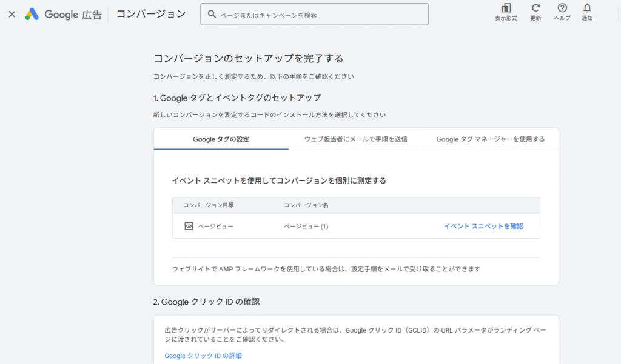
Task: Click the eye icon beside ページビュー goal
Action: 188,226
